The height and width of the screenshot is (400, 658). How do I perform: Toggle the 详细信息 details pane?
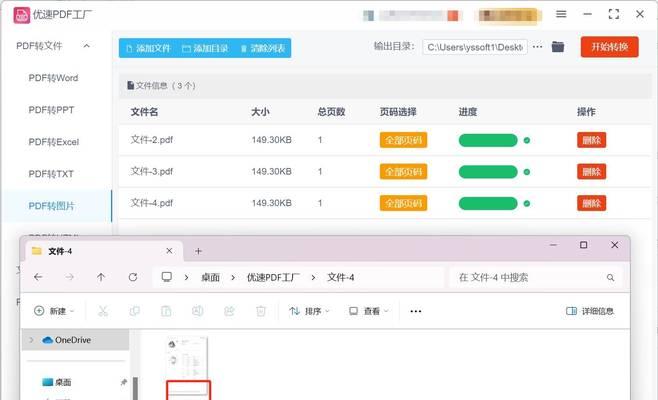(x=590, y=311)
